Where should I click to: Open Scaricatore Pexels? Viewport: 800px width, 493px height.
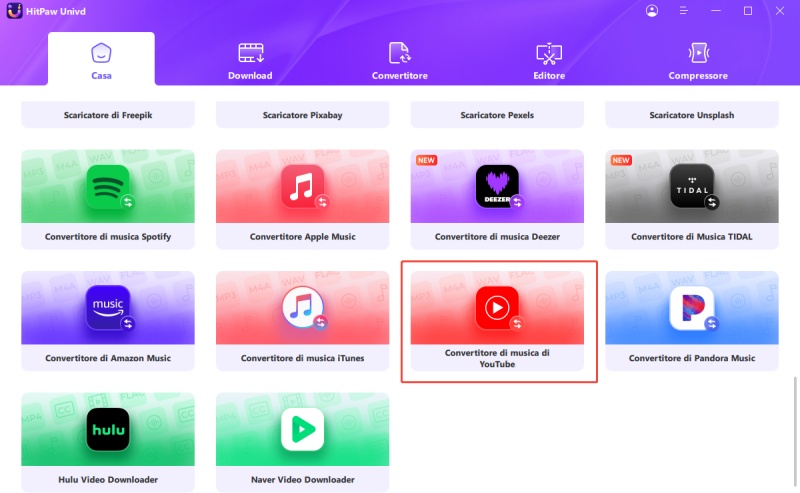click(x=497, y=115)
